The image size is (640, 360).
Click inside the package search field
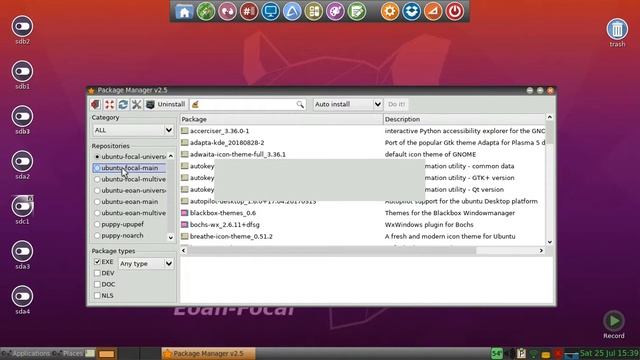coord(248,104)
